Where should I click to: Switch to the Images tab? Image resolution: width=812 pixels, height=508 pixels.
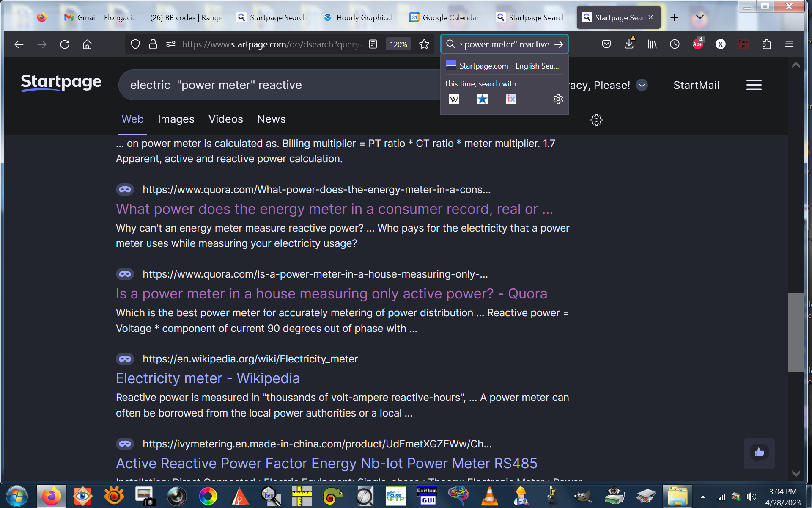pos(176,119)
